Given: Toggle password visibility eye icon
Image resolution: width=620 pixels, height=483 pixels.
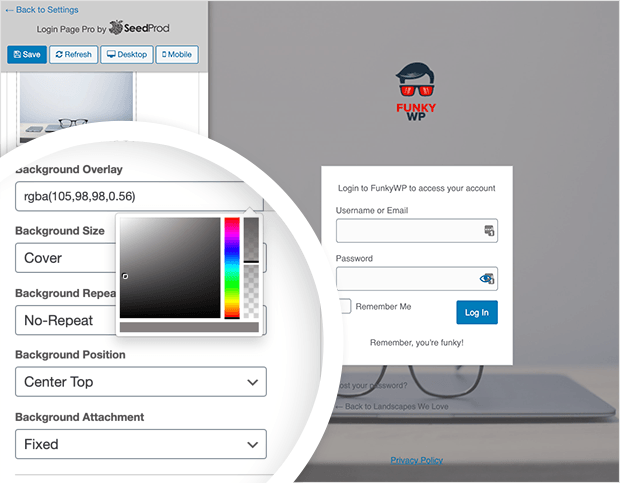Looking at the screenshot, I should (487, 279).
